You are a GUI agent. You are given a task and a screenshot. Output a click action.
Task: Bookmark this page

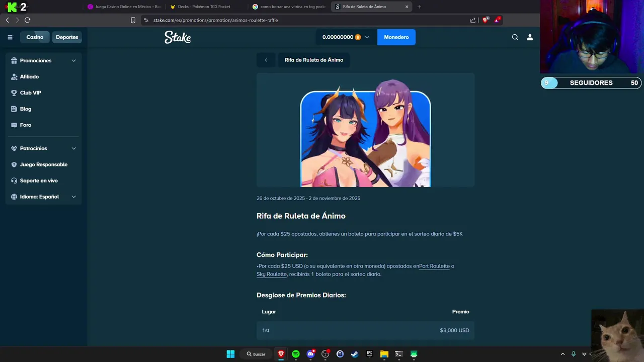[x=133, y=20]
